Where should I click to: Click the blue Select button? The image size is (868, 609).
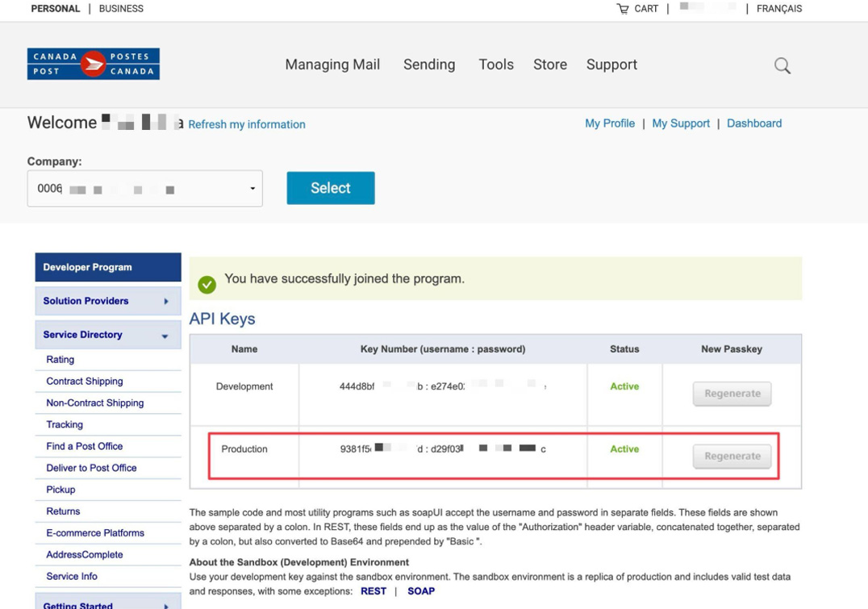point(331,188)
